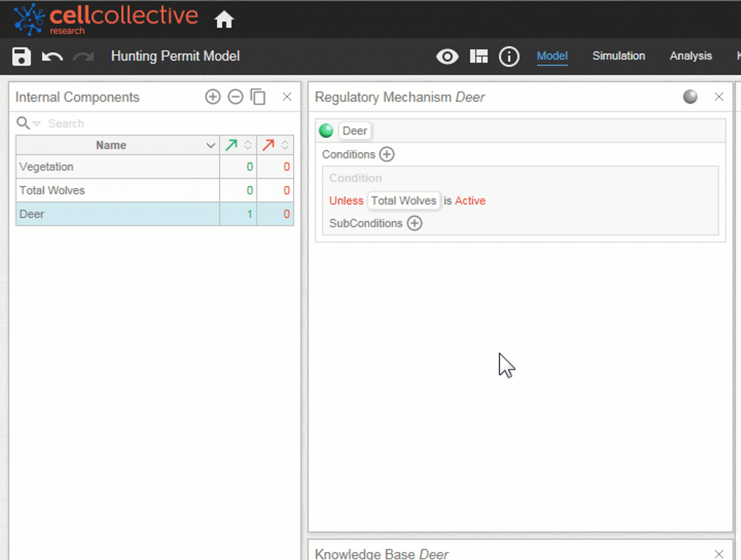
Task: Click the redo arrow icon
Action: pos(83,57)
